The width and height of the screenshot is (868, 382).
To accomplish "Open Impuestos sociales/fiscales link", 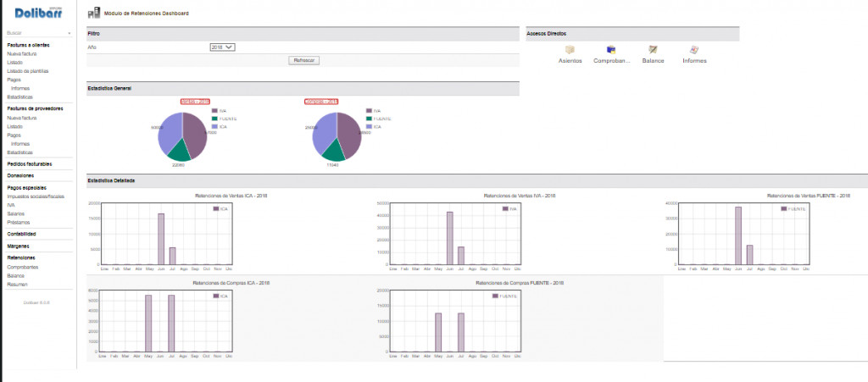I will click(36, 197).
